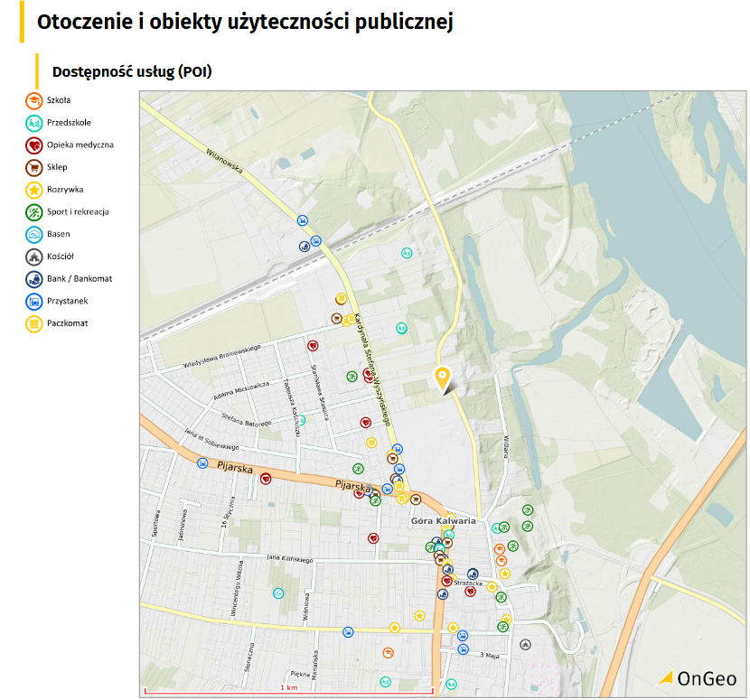This screenshot has width=750, height=700.
Task: Click the Rozrywka star icon in legend
Action: 33,190
